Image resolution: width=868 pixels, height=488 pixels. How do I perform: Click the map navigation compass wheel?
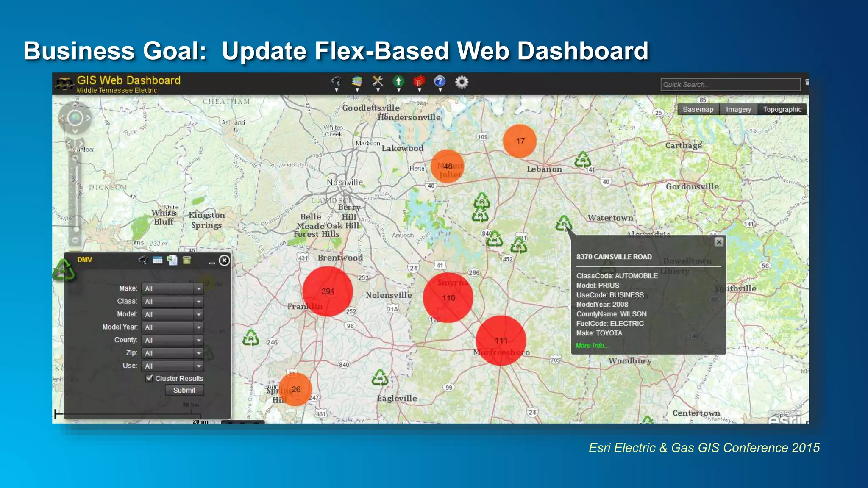75,118
